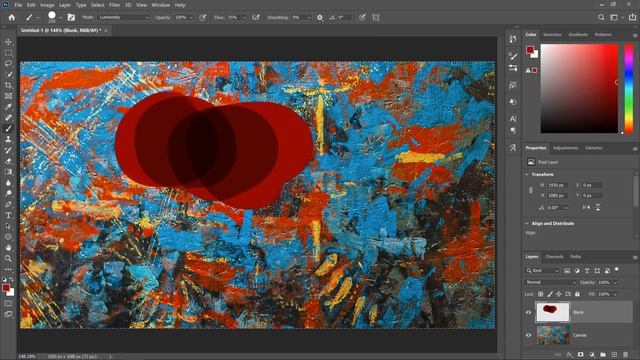Open the Image menu

pos(47,5)
